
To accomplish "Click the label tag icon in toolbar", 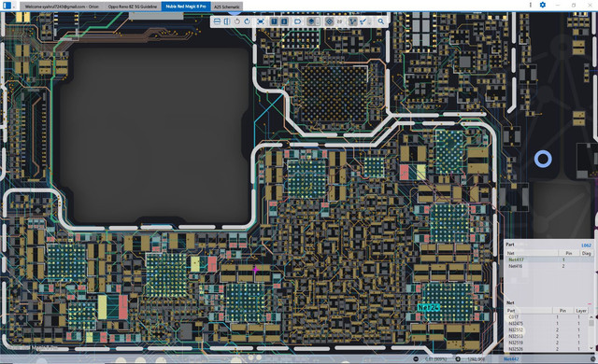I will [297, 21].
